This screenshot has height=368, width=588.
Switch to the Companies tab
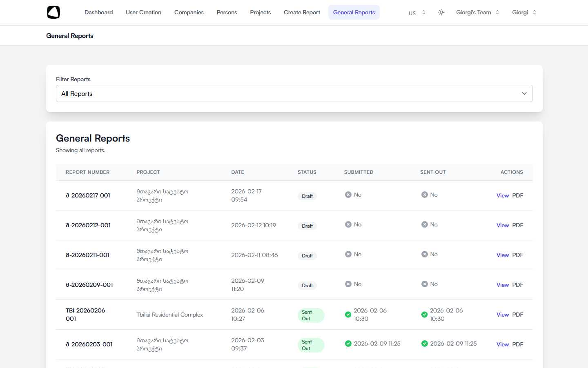tap(189, 12)
